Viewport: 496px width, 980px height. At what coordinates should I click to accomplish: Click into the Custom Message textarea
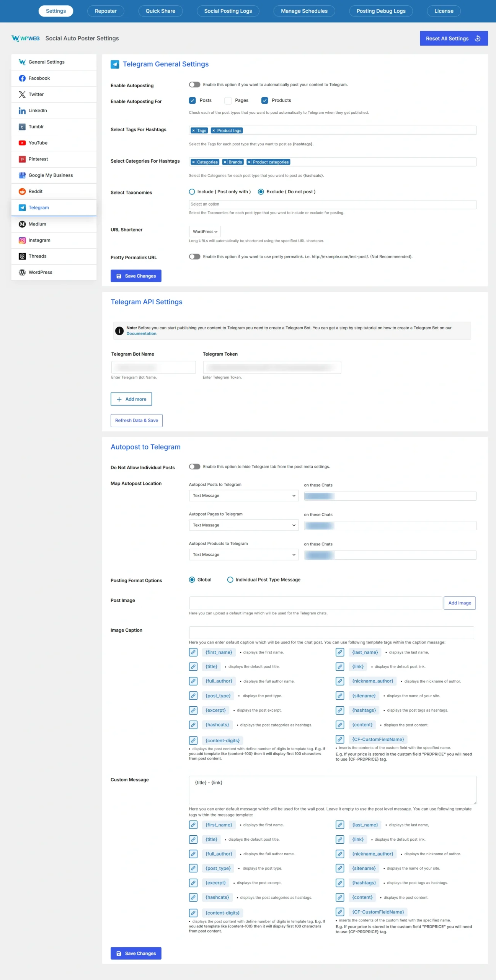333,790
